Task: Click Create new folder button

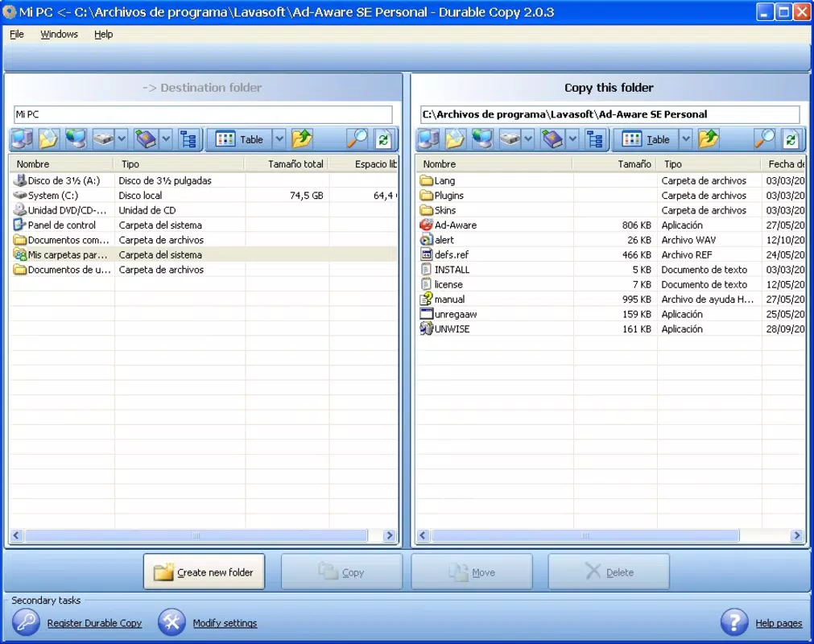Action: 204,572
